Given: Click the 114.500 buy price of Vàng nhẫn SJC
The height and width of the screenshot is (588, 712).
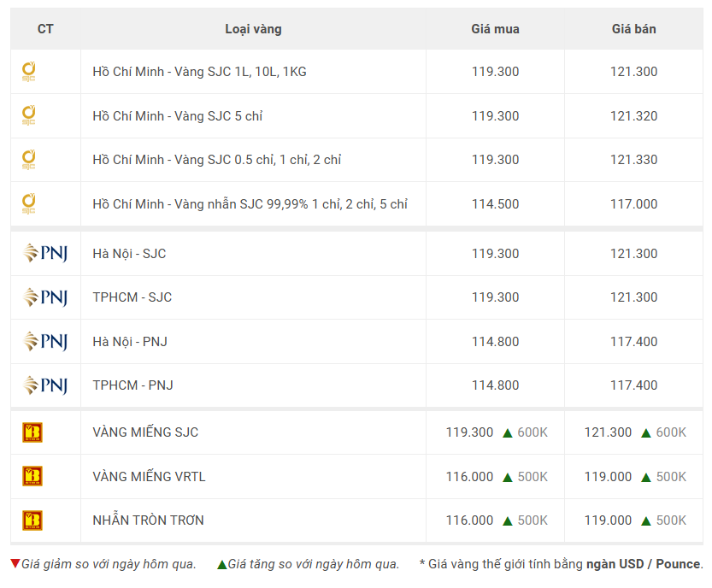Looking at the screenshot, I should pyautogui.click(x=495, y=204).
